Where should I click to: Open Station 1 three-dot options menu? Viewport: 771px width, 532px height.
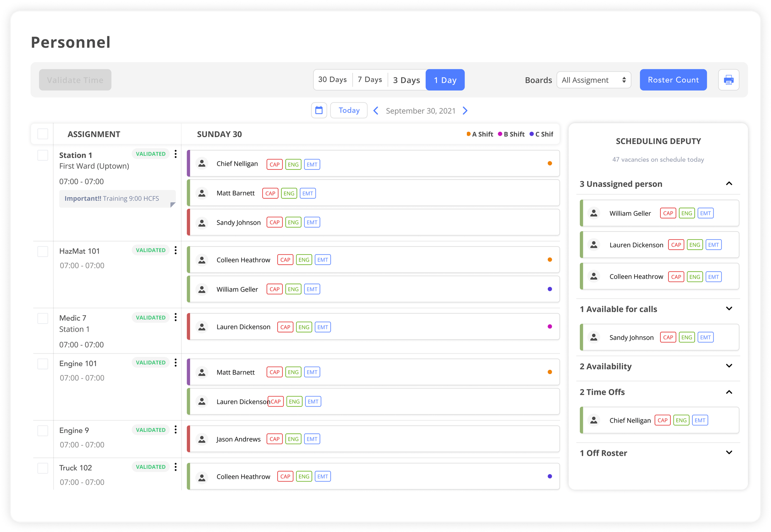tap(175, 154)
